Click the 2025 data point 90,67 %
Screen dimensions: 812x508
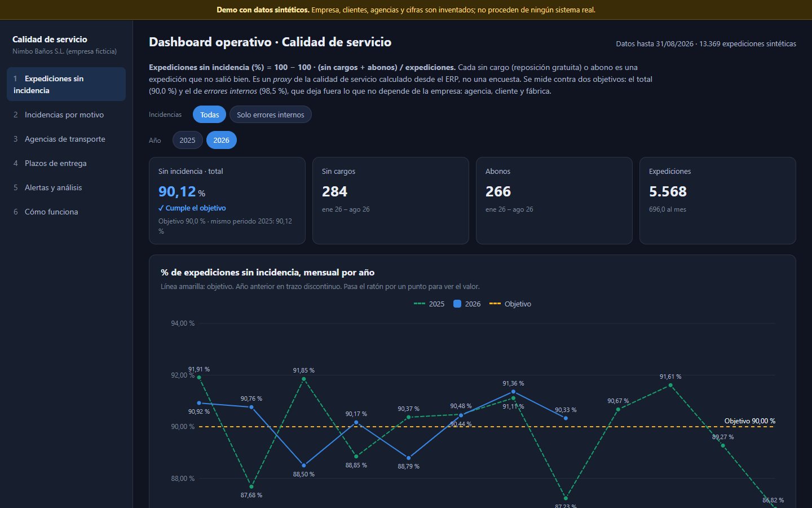pos(618,409)
